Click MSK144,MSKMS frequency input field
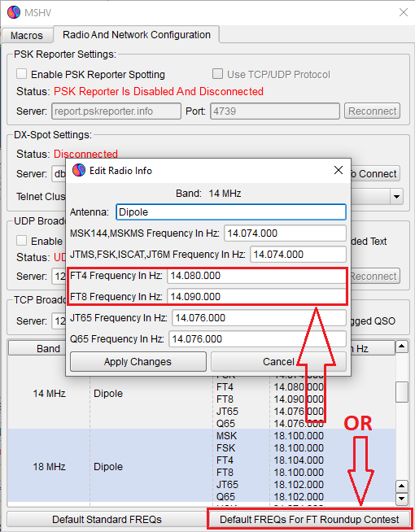This screenshot has height=532, width=415. [x=285, y=233]
